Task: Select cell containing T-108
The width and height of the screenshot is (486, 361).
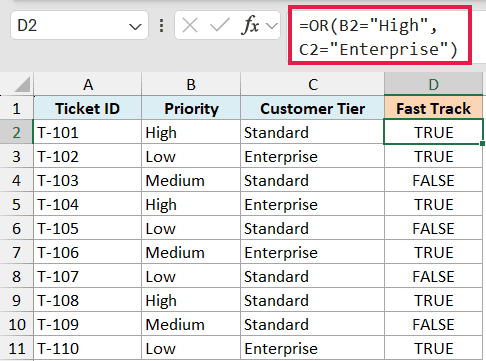Action: click(x=88, y=300)
